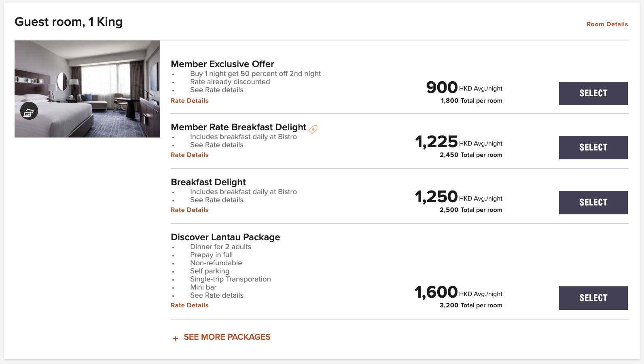Click the member rate tag icon
This screenshot has width=644, height=364.
[x=313, y=129]
